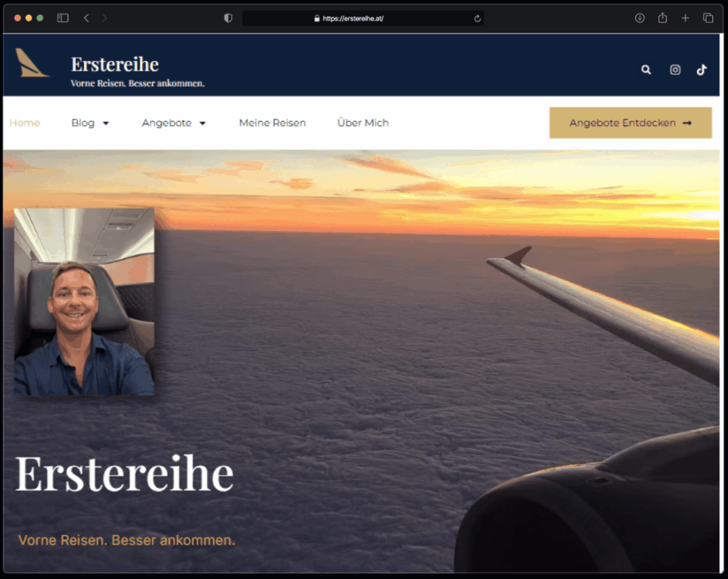Open the Meine Reisen menu item
The height and width of the screenshot is (579, 728).
click(x=272, y=123)
